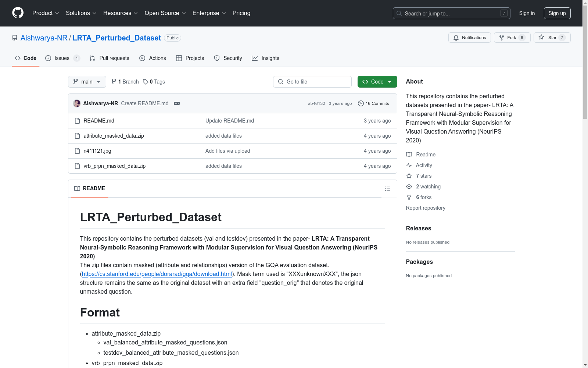Expand the green Code dropdown button
Viewport: 588px width, 368px height.
tap(377, 82)
